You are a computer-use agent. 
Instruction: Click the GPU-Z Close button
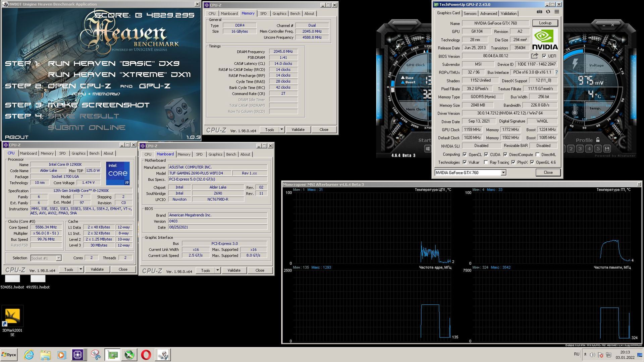tap(548, 172)
